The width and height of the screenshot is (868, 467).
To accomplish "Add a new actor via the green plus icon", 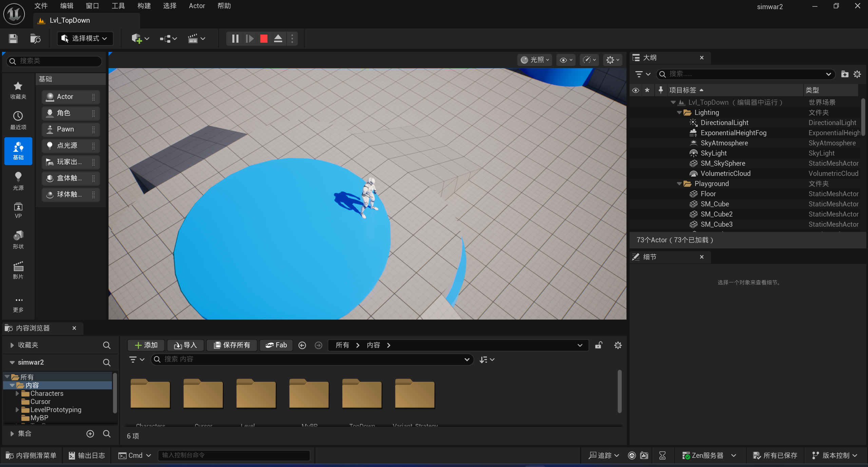I will tap(137, 38).
